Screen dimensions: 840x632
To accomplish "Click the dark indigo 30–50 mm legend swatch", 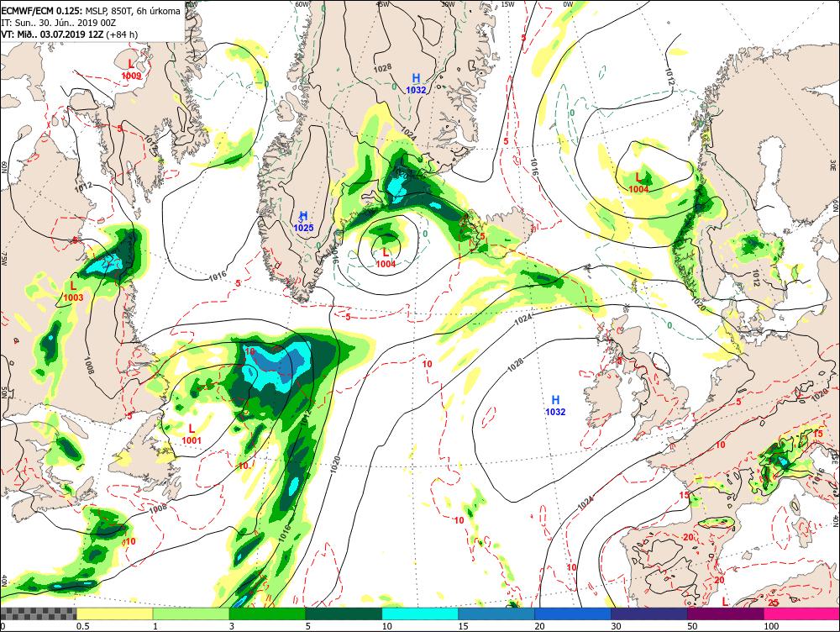I will point(648,614).
